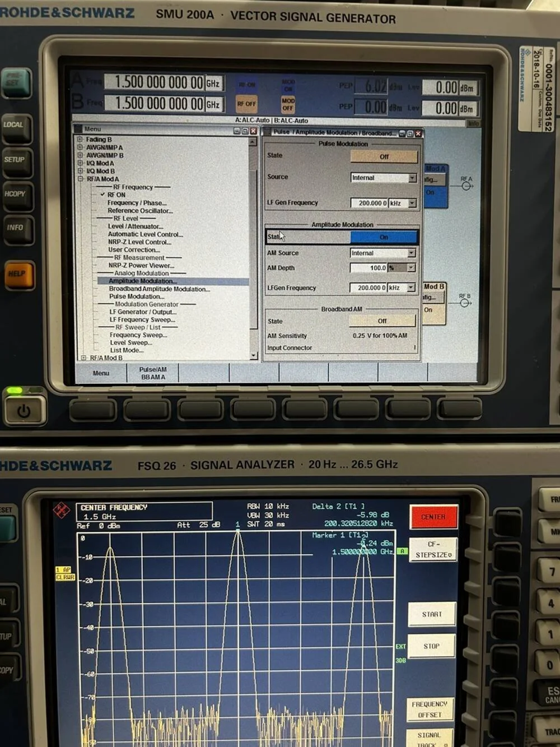Expand the RF/A Mod B tree node
Viewport: 560px width, 747px height.
(83, 358)
